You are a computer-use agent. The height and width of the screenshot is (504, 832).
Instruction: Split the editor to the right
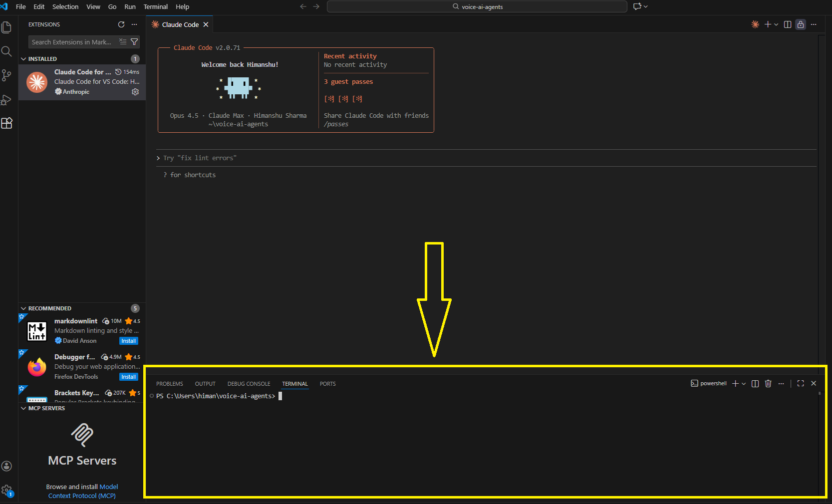[788, 24]
